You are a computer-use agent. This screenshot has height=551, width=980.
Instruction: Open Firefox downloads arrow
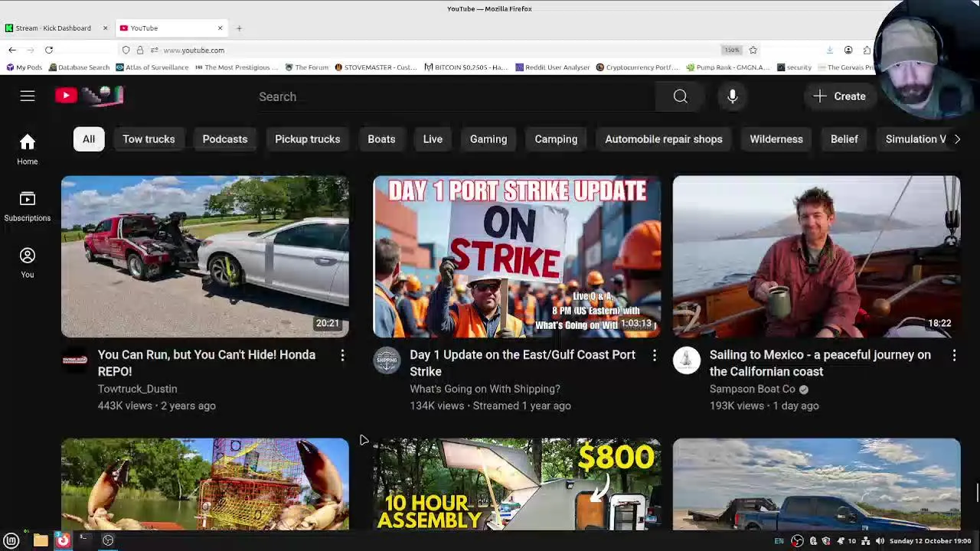click(829, 50)
